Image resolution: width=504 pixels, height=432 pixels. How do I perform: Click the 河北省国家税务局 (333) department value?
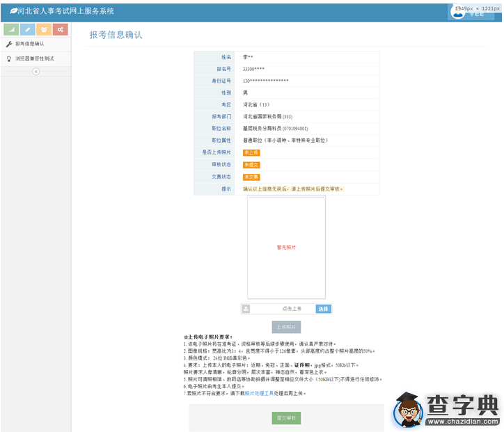(x=267, y=117)
